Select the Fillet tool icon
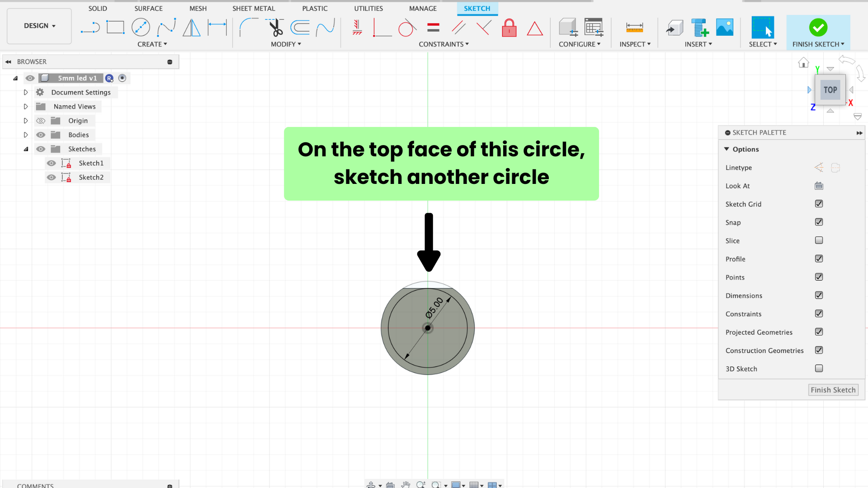 249,28
